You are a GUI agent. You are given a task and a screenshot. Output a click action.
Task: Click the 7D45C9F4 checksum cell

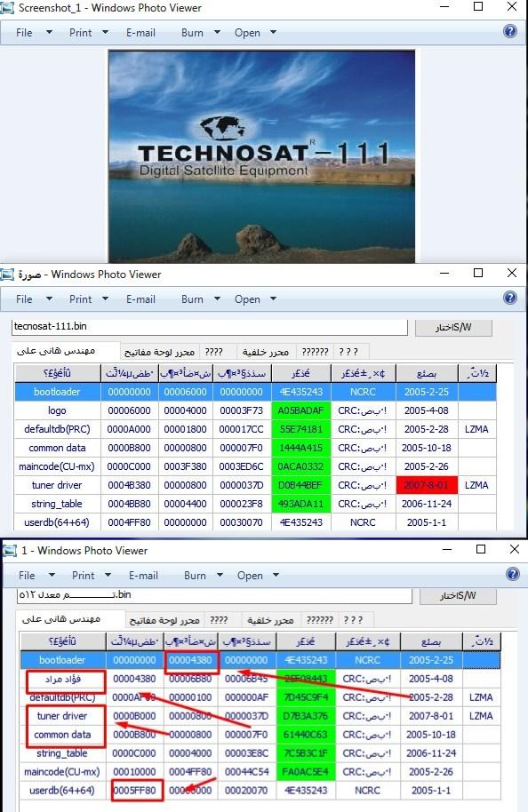(306, 697)
